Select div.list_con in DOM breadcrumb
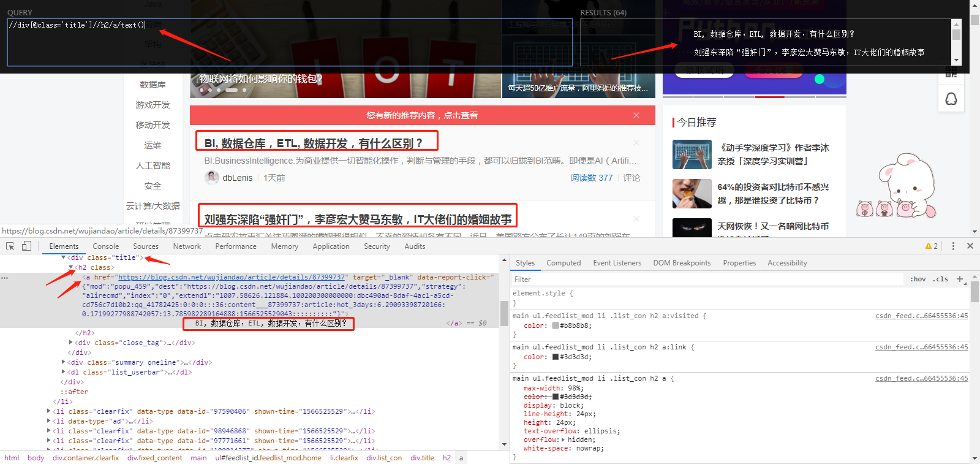Screen dimensions: 980x464 [384, 458]
